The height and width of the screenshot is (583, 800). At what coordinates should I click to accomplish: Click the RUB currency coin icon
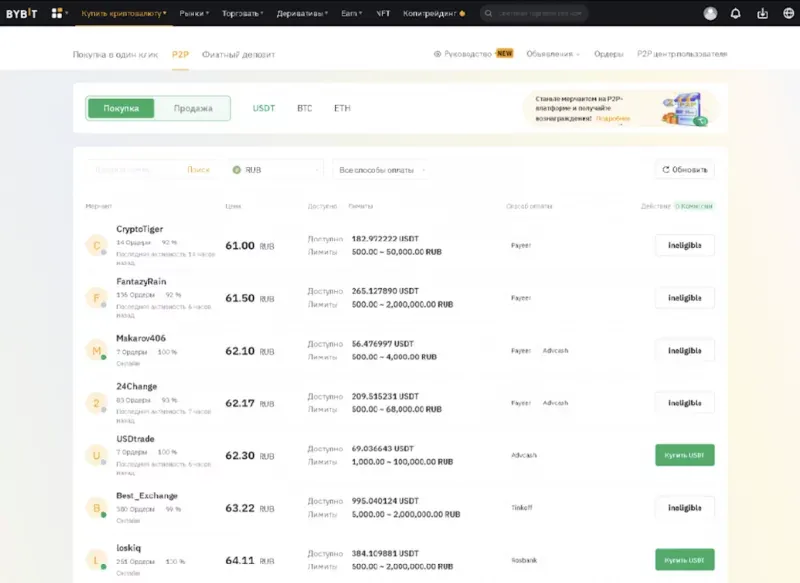coord(237,170)
